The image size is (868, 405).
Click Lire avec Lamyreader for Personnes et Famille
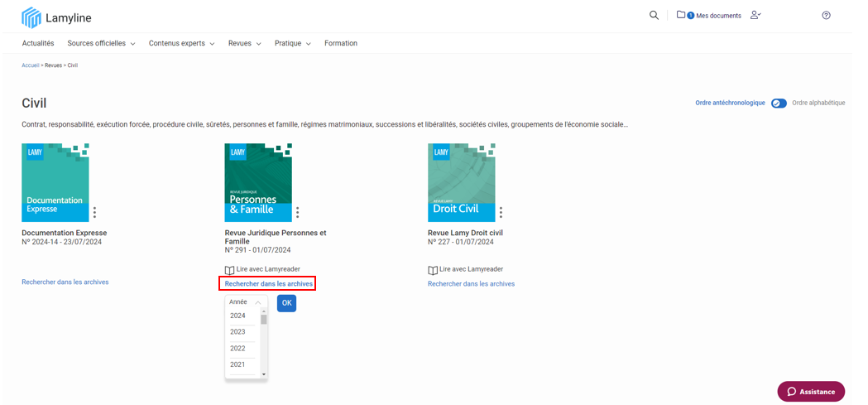[262, 269]
